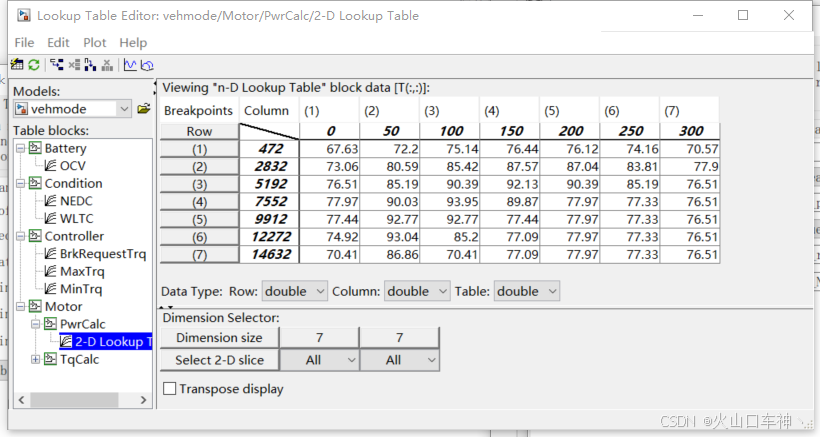Viewport: 820px width, 437px height.
Task: Open the File menu
Action: [25, 42]
